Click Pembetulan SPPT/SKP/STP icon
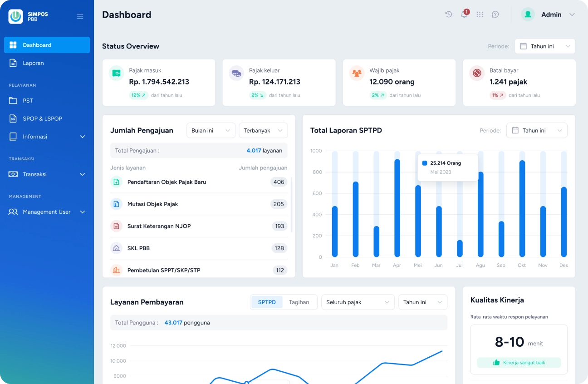 117,270
